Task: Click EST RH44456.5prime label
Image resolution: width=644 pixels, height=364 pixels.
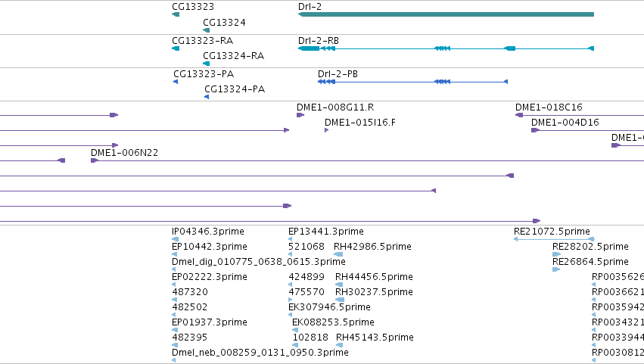Action: point(374,277)
